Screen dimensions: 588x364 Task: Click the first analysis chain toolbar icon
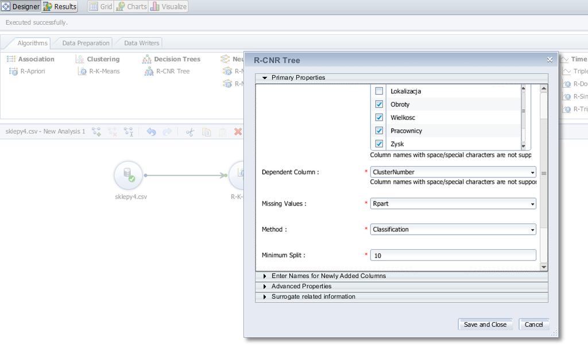96,131
